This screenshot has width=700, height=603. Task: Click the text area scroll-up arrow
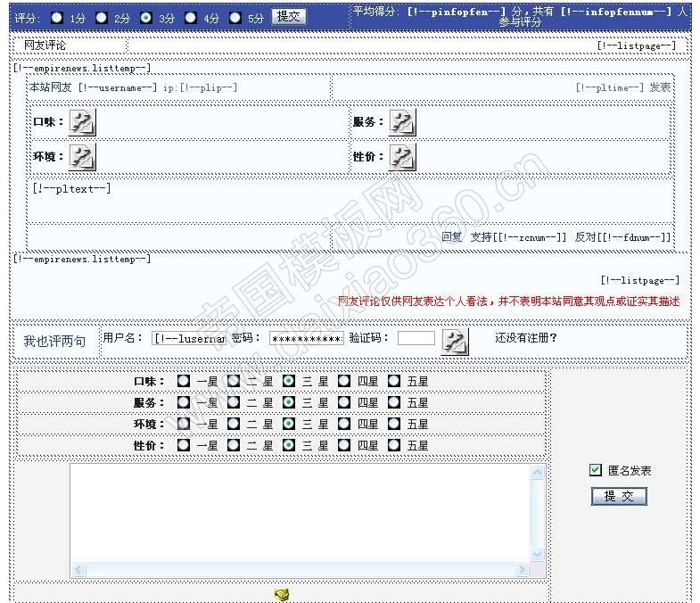[538, 472]
